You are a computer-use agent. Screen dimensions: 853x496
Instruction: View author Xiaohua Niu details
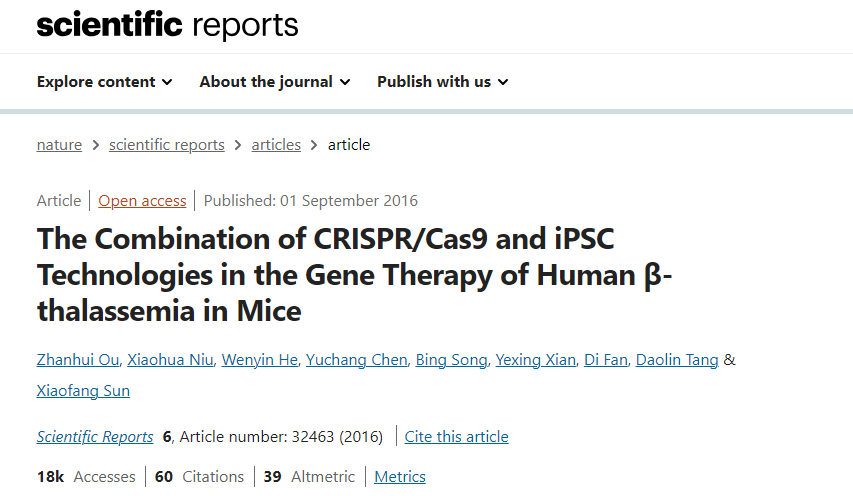[x=170, y=359]
